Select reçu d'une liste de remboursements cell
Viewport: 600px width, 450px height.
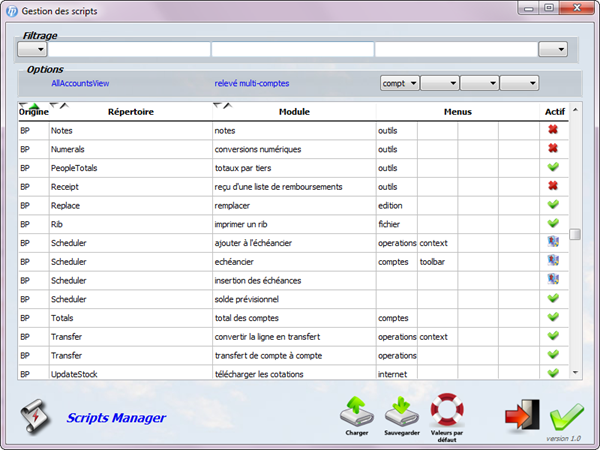click(294, 187)
